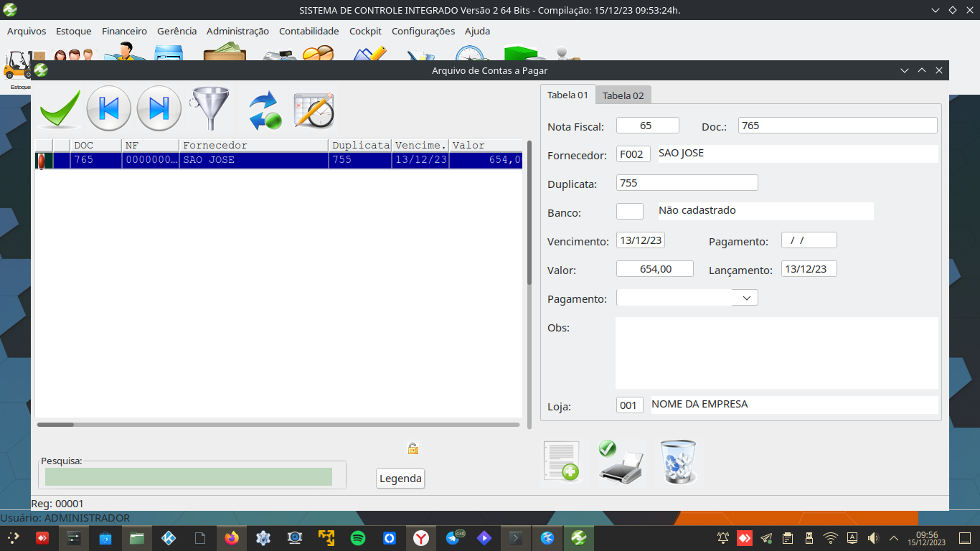The width and height of the screenshot is (980, 551).
Task: Click the DOC column header
Action: pyautogui.click(x=96, y=145)
